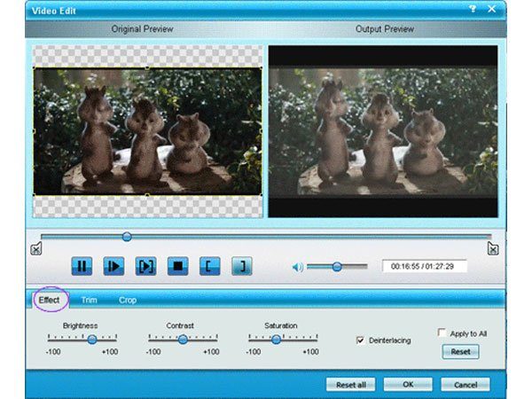Image resolution: width=532 pixels, height=399 pixels.
Task: Open help with the question mark icon
Action: pos(473,9)
